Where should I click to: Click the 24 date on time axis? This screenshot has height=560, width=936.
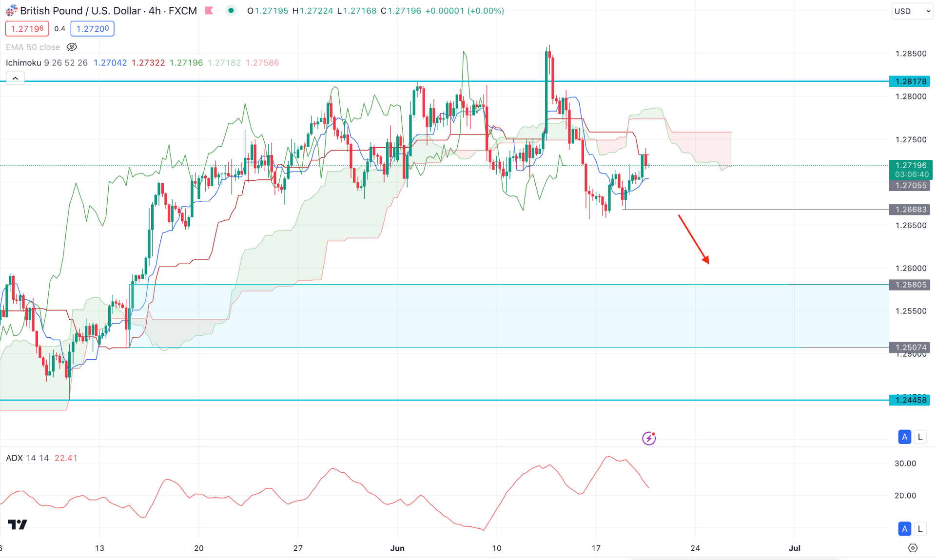coord(695,548)
